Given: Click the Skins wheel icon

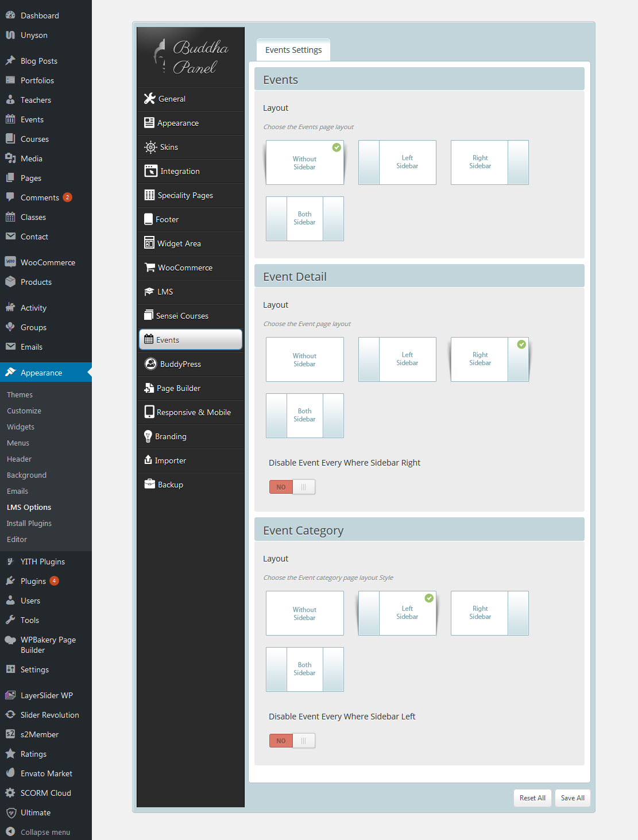Looking at the screenshot, I should tap(150, 147).
